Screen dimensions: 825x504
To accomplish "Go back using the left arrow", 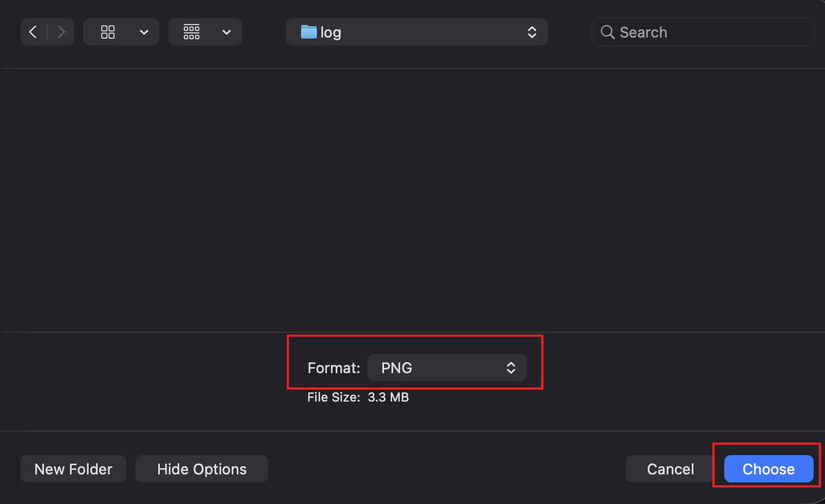I will point(33,32).
